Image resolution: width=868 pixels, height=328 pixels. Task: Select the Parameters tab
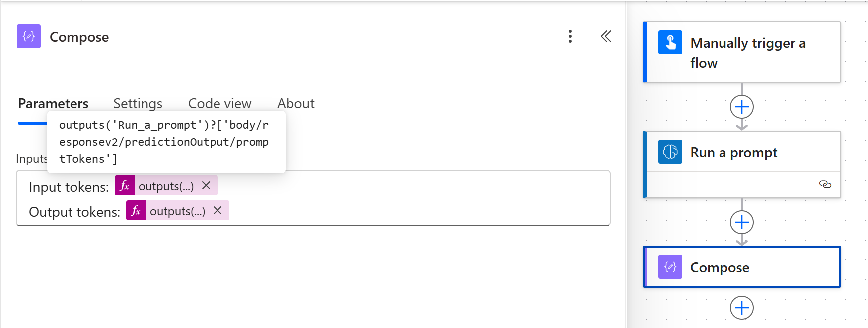(53, 103)
